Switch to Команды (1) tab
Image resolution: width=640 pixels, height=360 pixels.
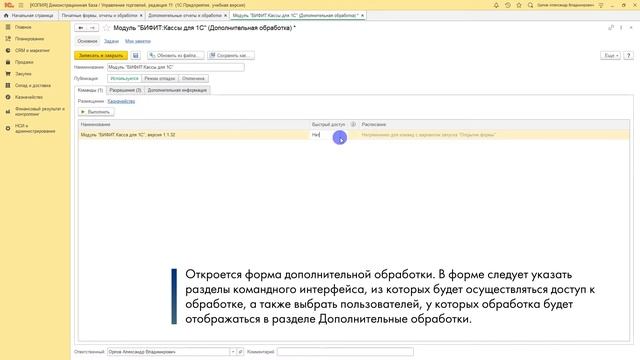[x=90, y=90]
